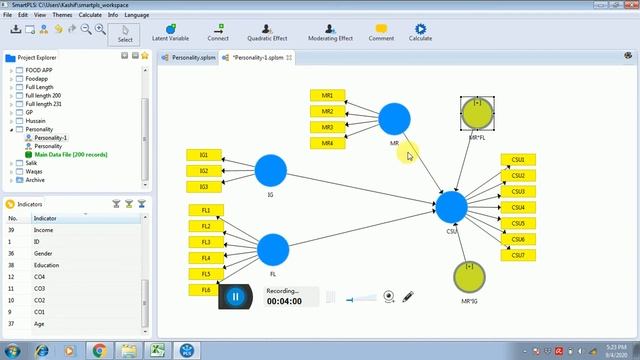
Task: Click third indicator filter icon
Action: click(142, 204)
